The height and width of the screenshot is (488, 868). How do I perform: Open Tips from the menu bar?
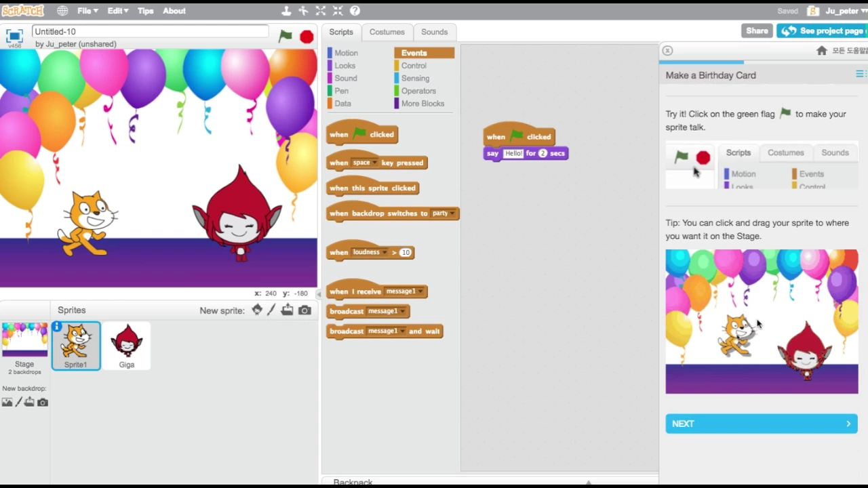(145, 11)
